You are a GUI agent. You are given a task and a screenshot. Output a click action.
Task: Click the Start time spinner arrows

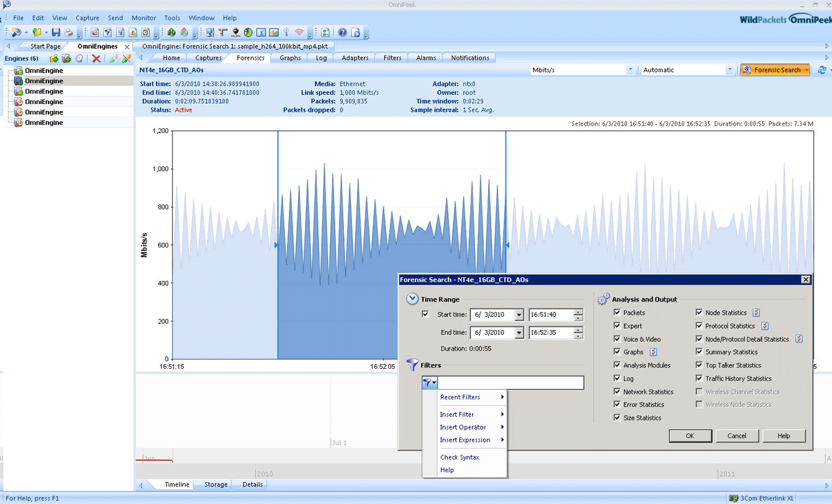coord(578,315)
